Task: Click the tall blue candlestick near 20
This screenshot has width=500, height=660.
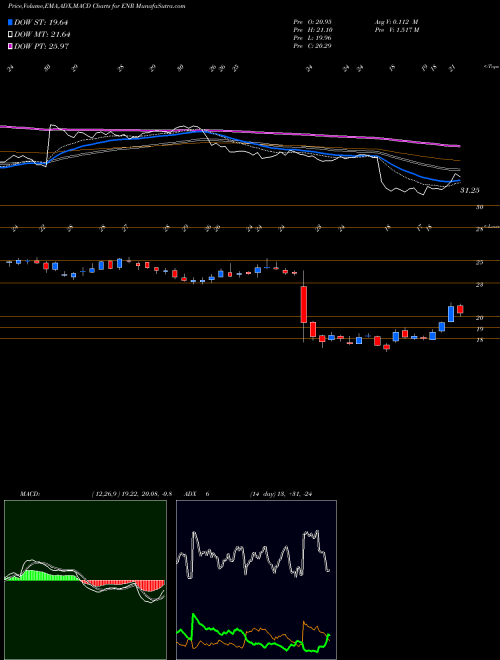Action: pyautogui.click(x=451, y=314)
